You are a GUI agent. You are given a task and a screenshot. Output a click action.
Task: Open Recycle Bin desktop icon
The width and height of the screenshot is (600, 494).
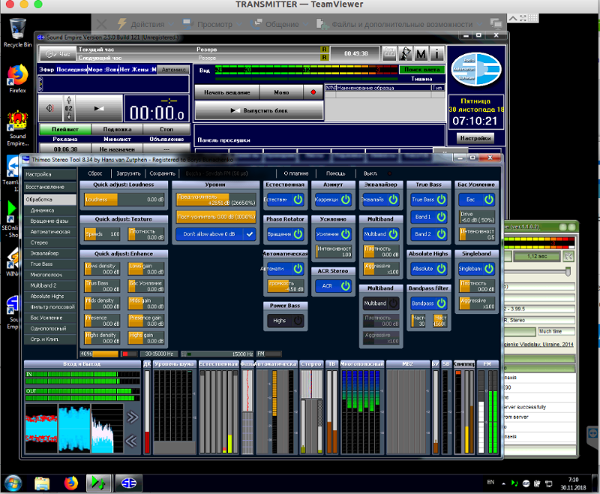point(18,33)
